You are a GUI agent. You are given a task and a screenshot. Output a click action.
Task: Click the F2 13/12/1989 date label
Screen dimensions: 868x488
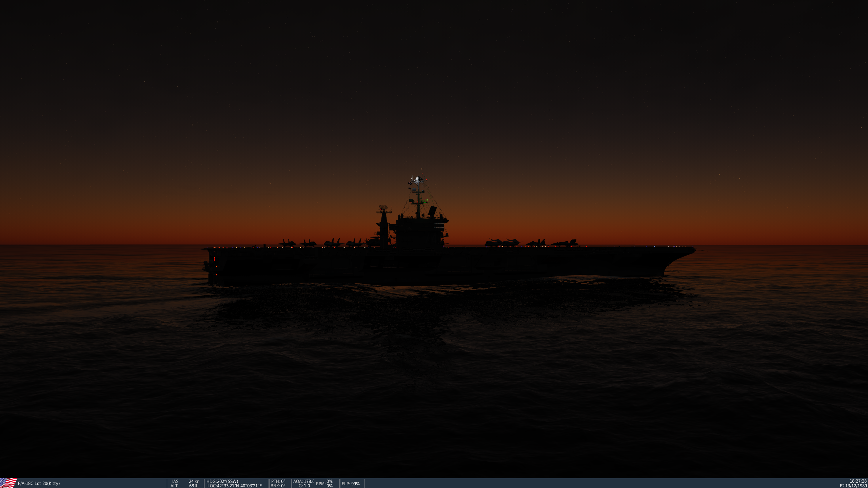(853, 486)
